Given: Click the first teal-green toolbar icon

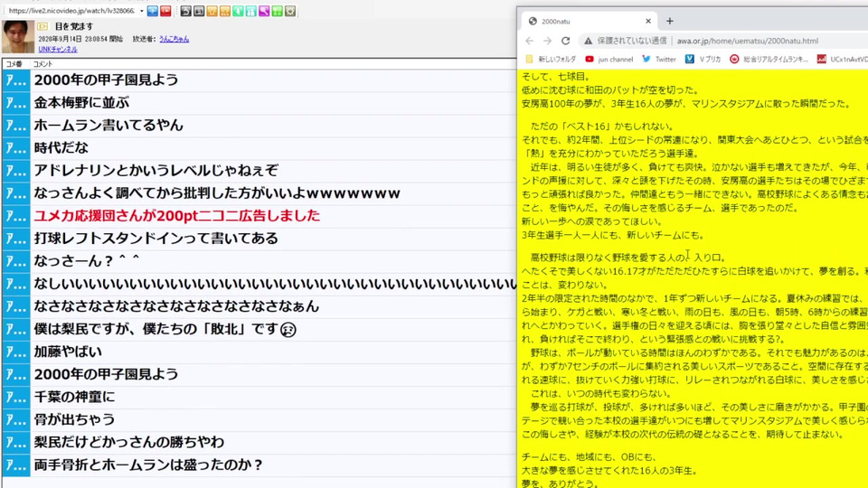Looking at the screenshot, I should (x=238, y=11).
